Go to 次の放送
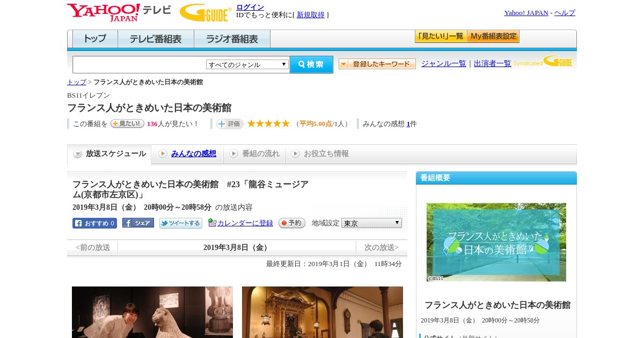 point(382,247)
